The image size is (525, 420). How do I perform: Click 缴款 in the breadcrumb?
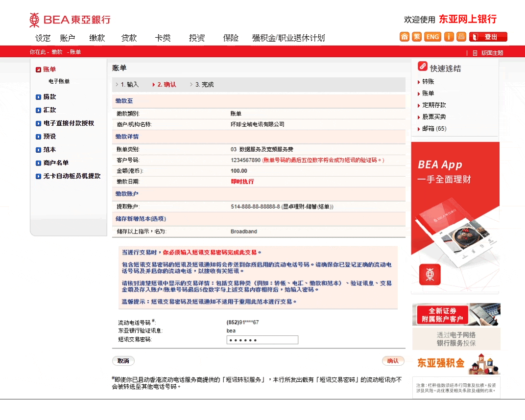(x=57, y=52)
